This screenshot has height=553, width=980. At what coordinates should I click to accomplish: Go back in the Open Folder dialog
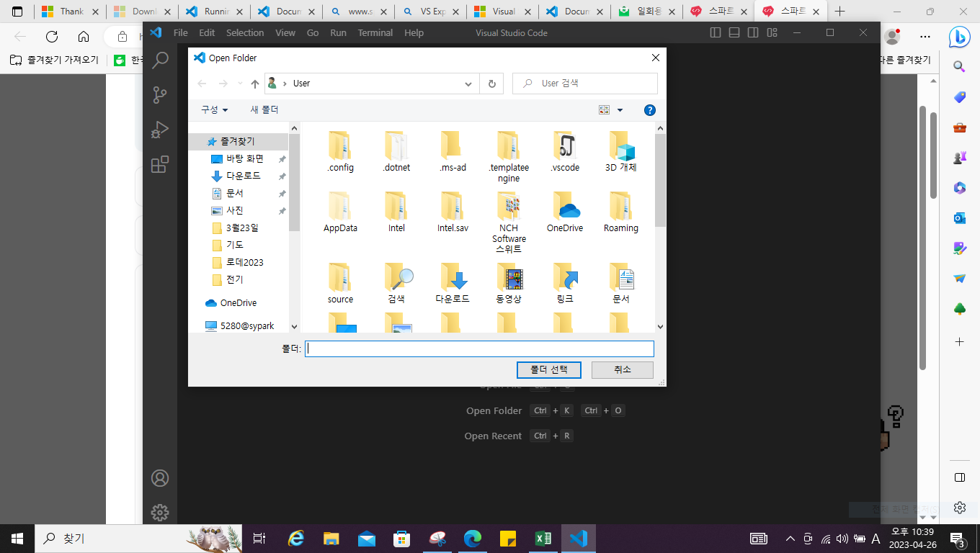click(x=202, y=84)
